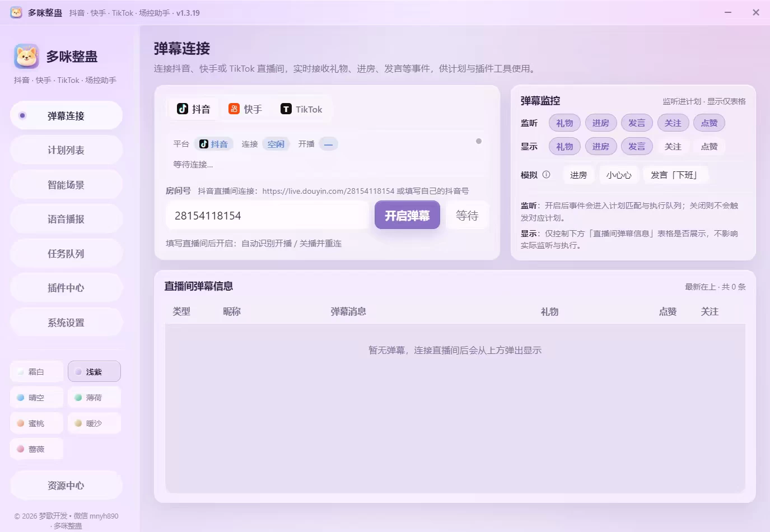Switch to the TikTok platform tab
Viewport: 770px width, 532px height.
tap(301, 109)
